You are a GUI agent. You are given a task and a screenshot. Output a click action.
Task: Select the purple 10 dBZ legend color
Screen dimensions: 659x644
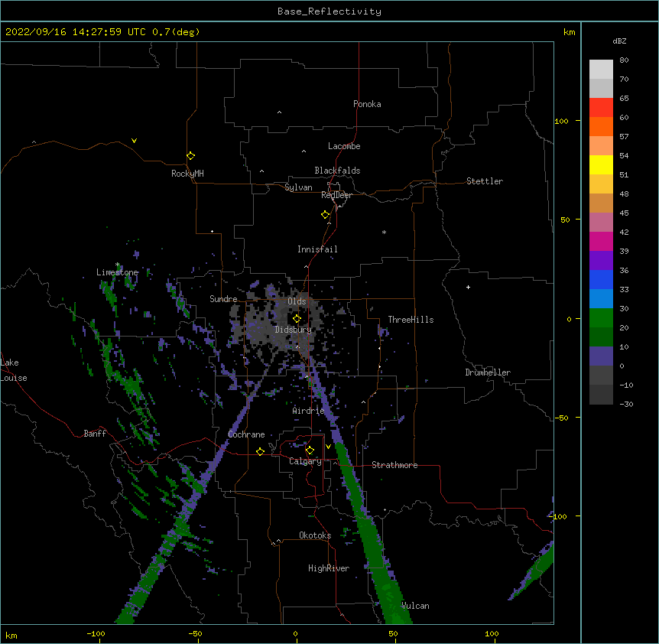coord(601,356)
